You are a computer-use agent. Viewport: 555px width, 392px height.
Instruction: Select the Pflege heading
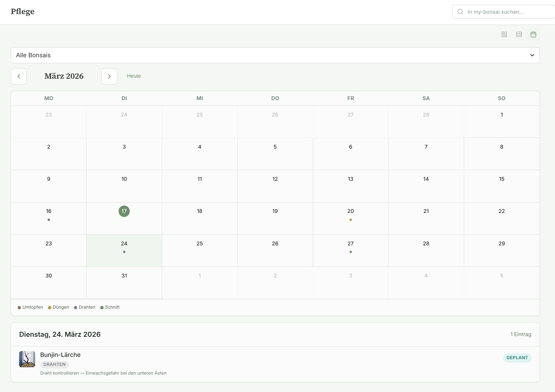[x=22, y=11]
